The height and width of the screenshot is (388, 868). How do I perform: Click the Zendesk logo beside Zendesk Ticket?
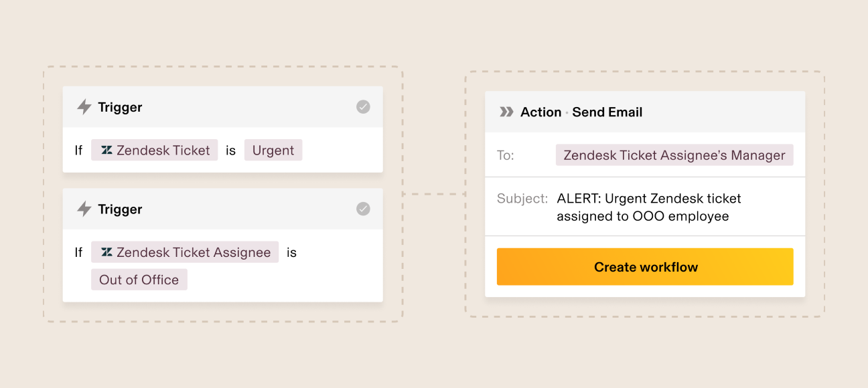point(106,151)
